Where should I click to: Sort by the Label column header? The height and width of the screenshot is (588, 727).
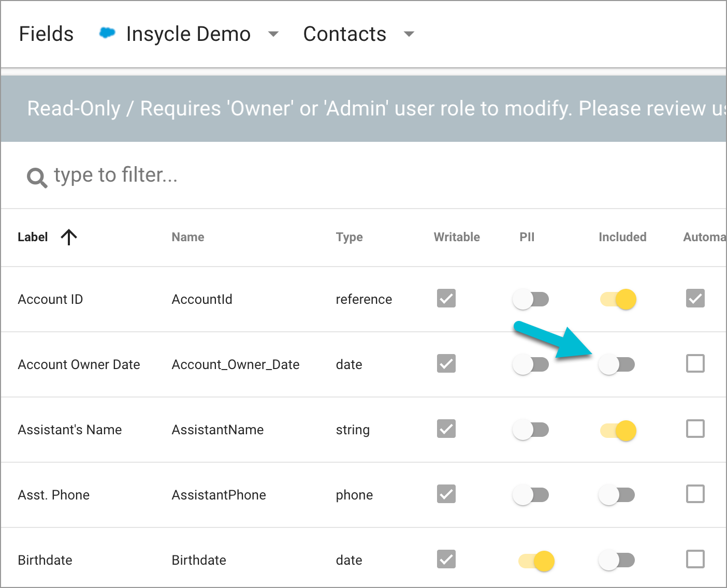coord(33,237)
